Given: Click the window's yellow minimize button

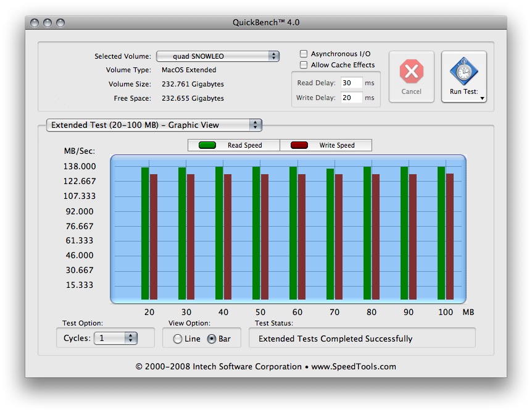Looking at the screenshot, I should pos(48,23).
